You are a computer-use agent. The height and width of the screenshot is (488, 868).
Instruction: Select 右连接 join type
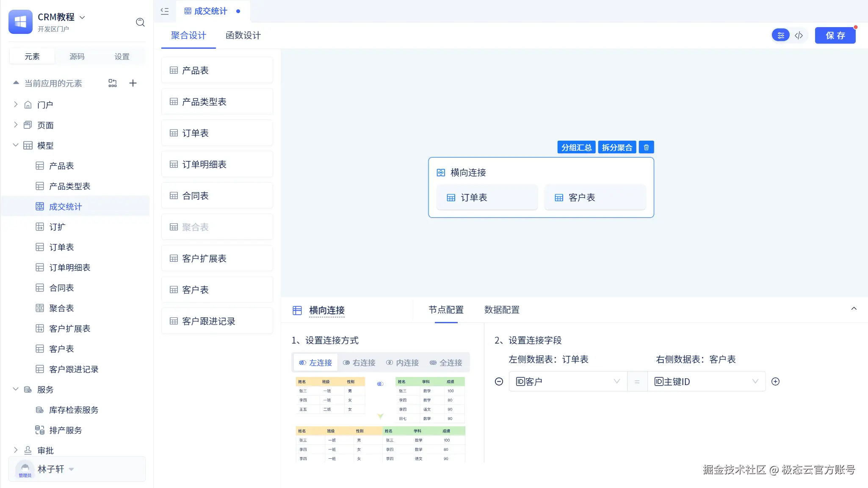pos(359,363)
